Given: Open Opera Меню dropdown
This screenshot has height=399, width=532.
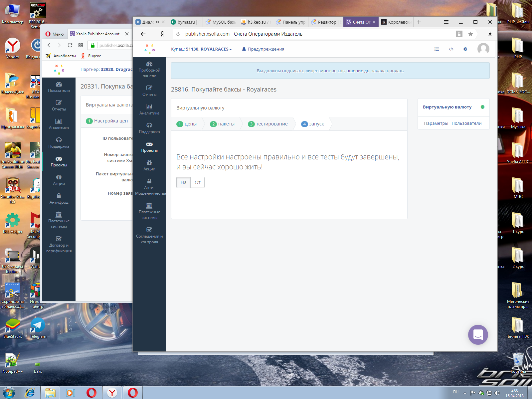Looking at the screenshot, I should (x=55, y=34).
